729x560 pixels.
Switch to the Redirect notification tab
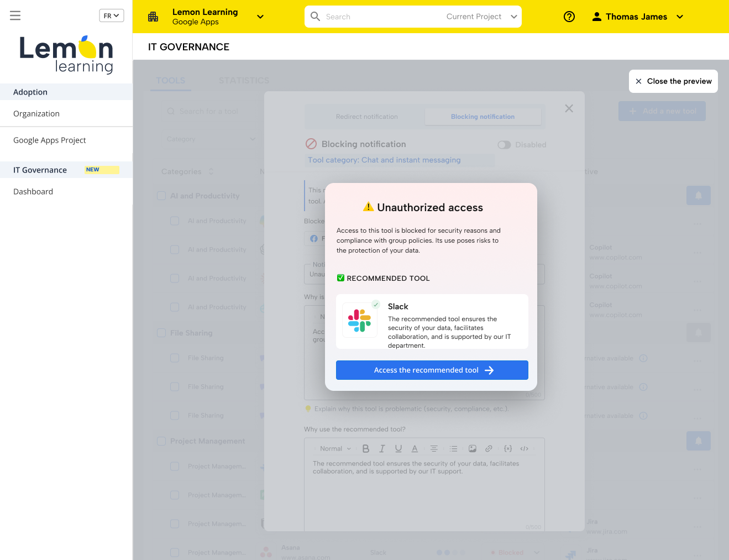pyautogui.click(x=366, y=117)
